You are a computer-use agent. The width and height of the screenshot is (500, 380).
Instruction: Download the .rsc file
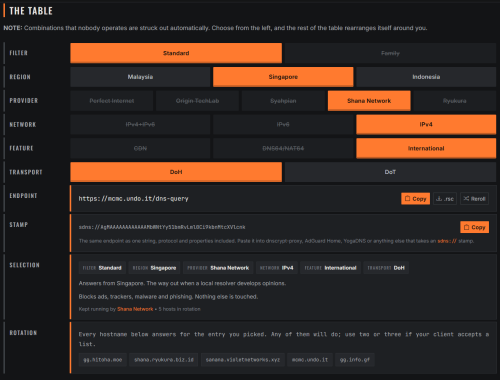tap(445, 199)
